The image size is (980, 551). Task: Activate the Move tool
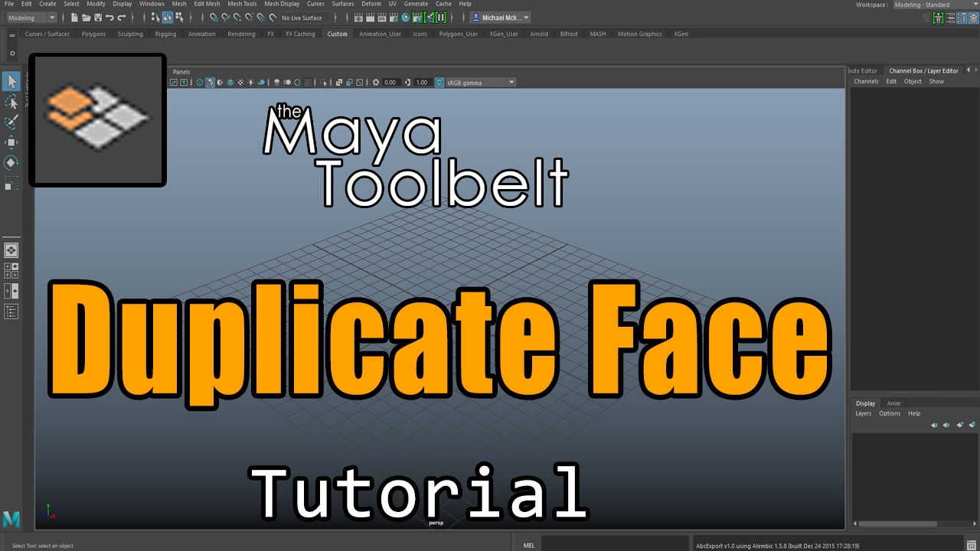coord(11,142)
